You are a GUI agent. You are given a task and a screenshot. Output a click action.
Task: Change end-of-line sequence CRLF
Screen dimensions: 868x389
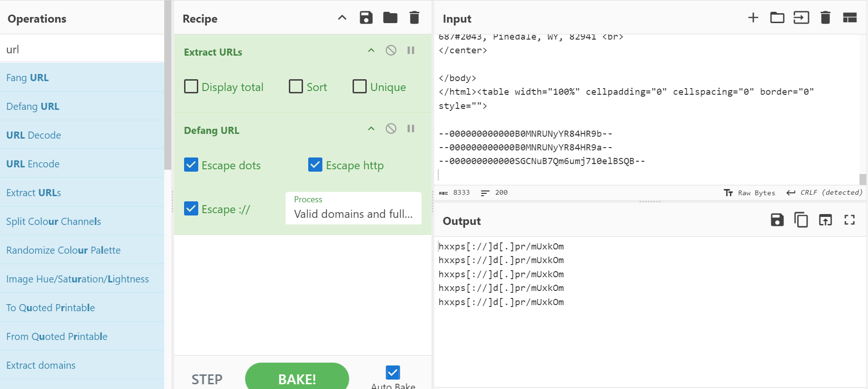(x=824, y=192)
